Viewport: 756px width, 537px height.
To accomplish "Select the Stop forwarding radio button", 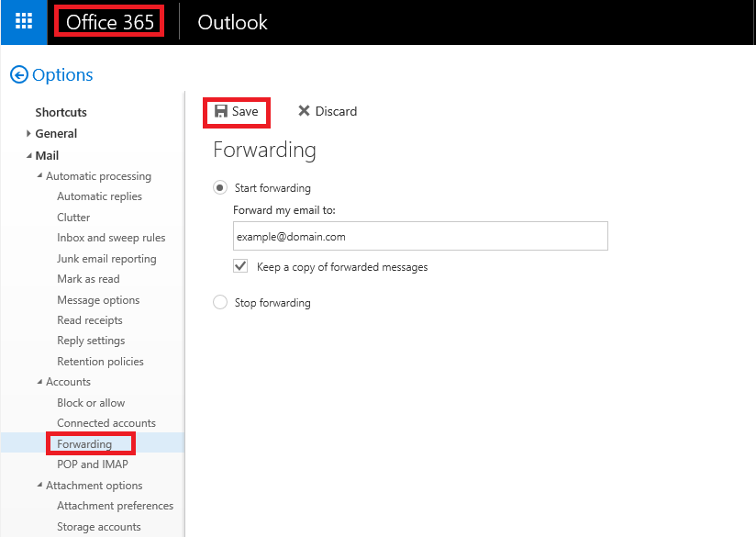I will (220, 303).
